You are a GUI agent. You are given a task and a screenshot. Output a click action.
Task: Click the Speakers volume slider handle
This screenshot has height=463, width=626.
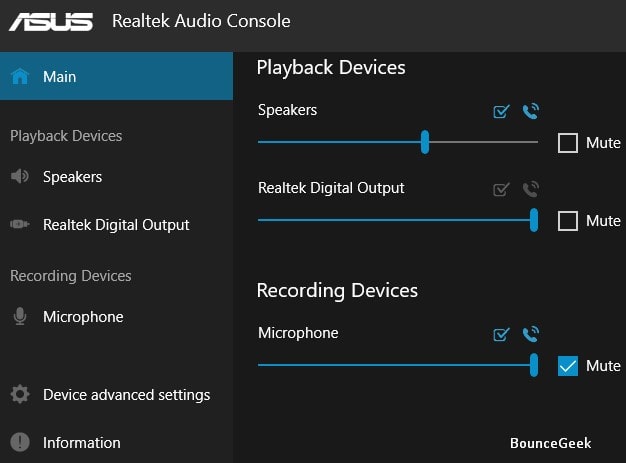click(x=425, y=142)
